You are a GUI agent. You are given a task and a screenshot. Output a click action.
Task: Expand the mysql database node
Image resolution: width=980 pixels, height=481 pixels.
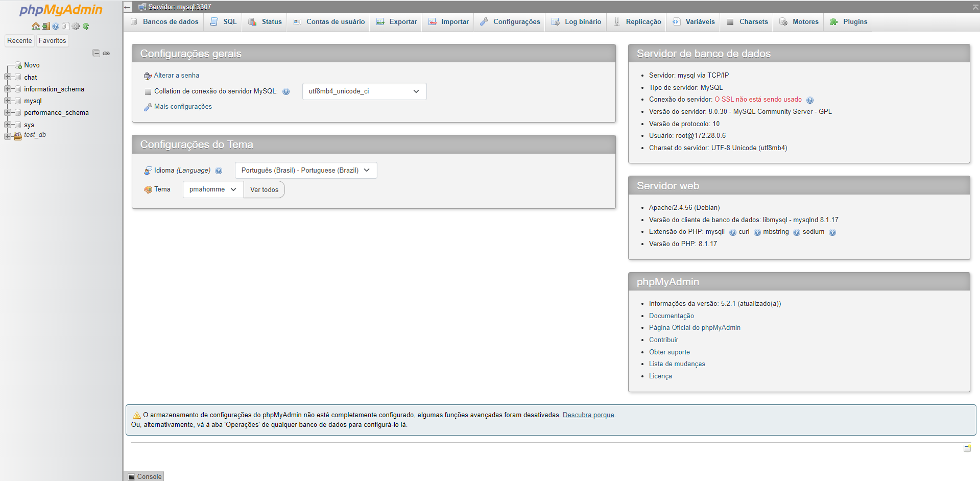(x=8, y=101)
